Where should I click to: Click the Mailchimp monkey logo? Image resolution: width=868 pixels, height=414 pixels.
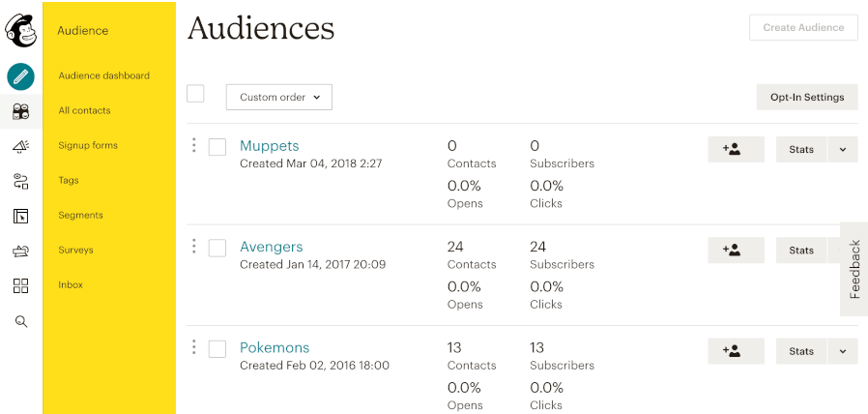[x=21, y=31]
